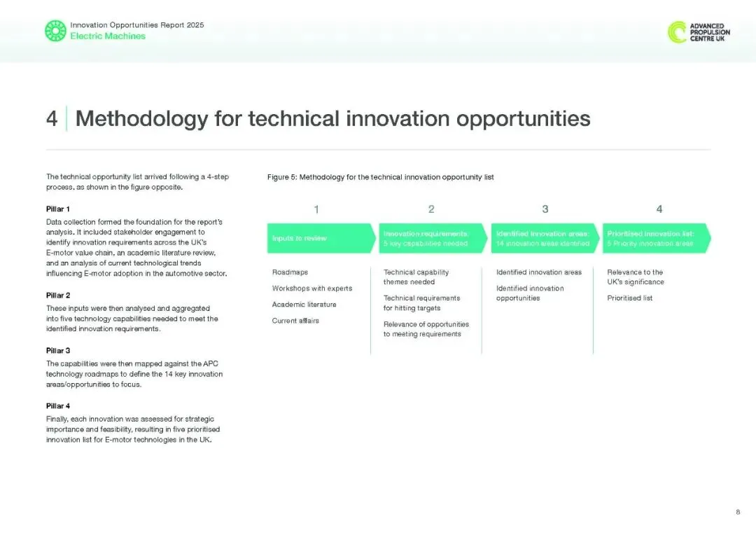The image size is (756, 535).
Task: Click the 'Roadmaps' list item
Action: 290,272
